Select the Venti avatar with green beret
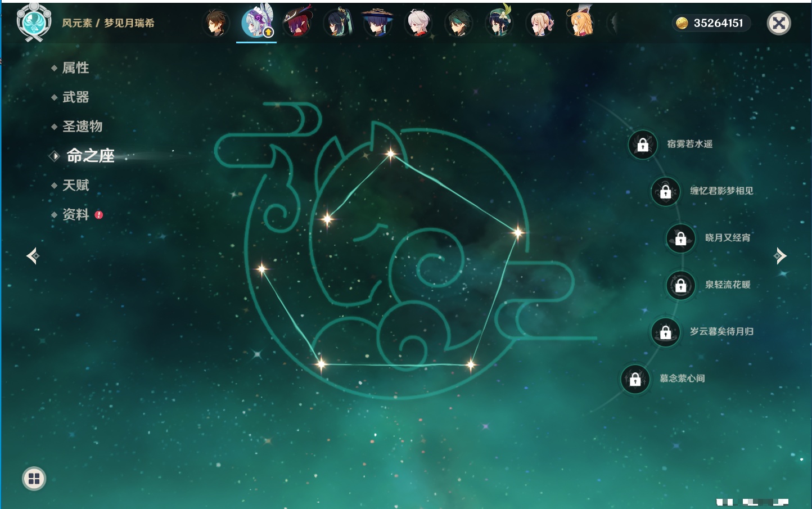 tap(499, 22)
